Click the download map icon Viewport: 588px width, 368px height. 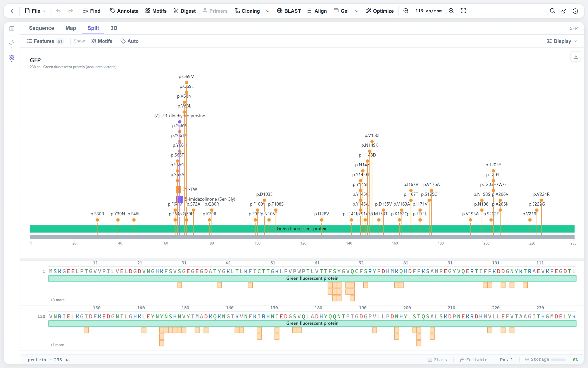[576, 57]
